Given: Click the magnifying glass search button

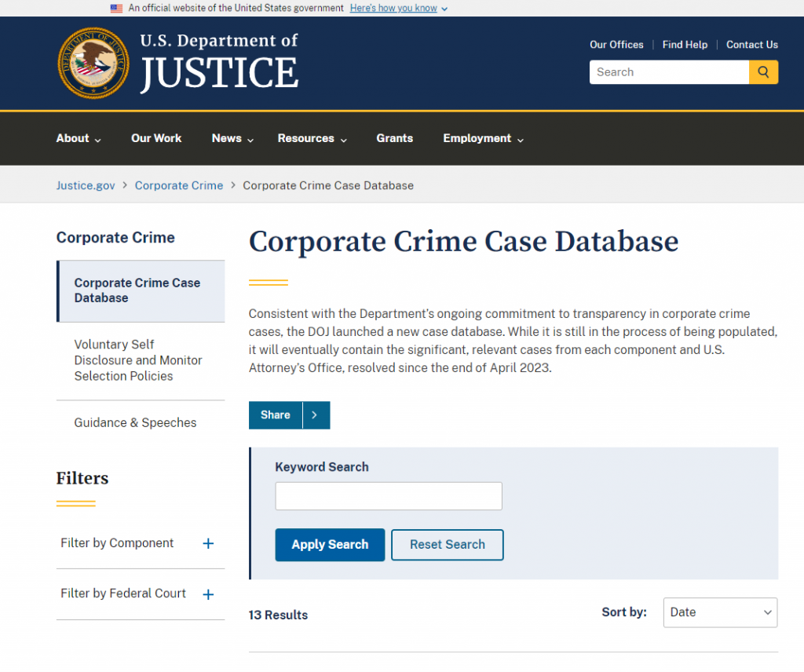Looking at the screenshot, I should point(763,72).
